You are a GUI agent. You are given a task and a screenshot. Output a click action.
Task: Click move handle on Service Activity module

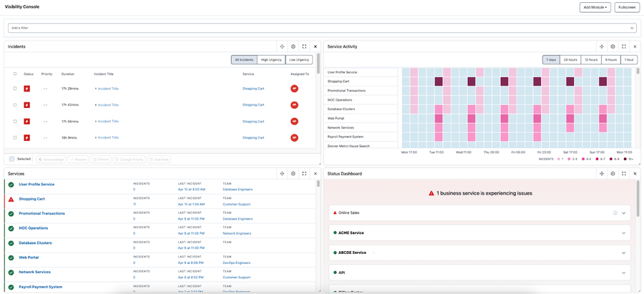pos(601,46)
